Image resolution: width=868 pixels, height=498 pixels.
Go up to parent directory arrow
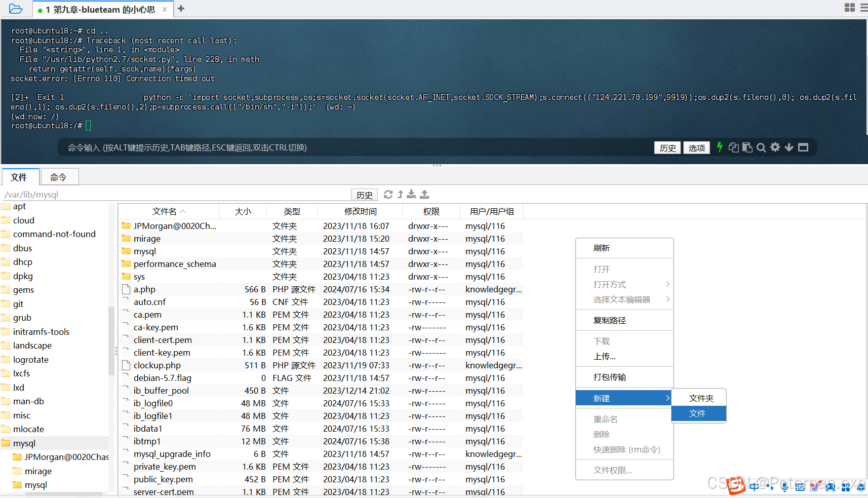400,195
